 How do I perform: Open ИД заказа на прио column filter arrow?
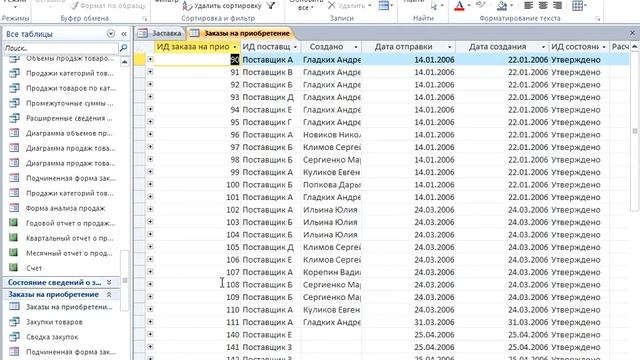(x=235, y=47)
